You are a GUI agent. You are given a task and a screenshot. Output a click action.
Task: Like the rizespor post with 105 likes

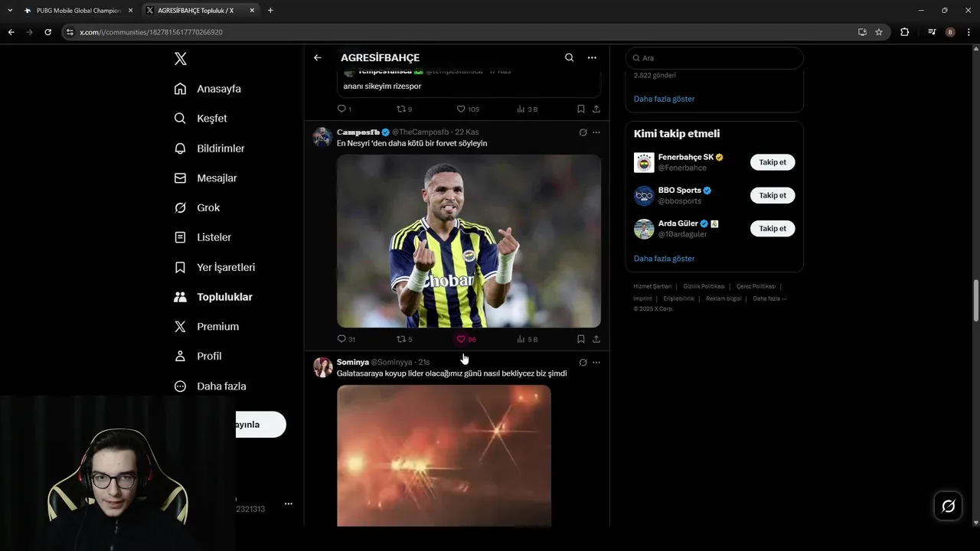(468, 109)
